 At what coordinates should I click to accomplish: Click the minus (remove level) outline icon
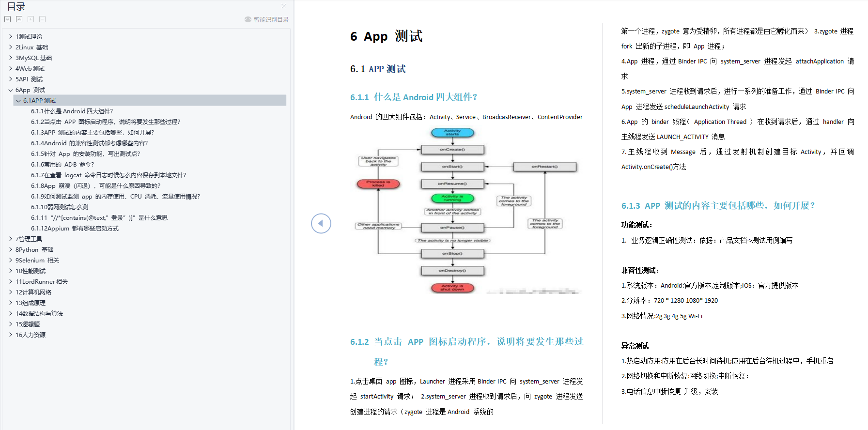(x=42, y=19)
